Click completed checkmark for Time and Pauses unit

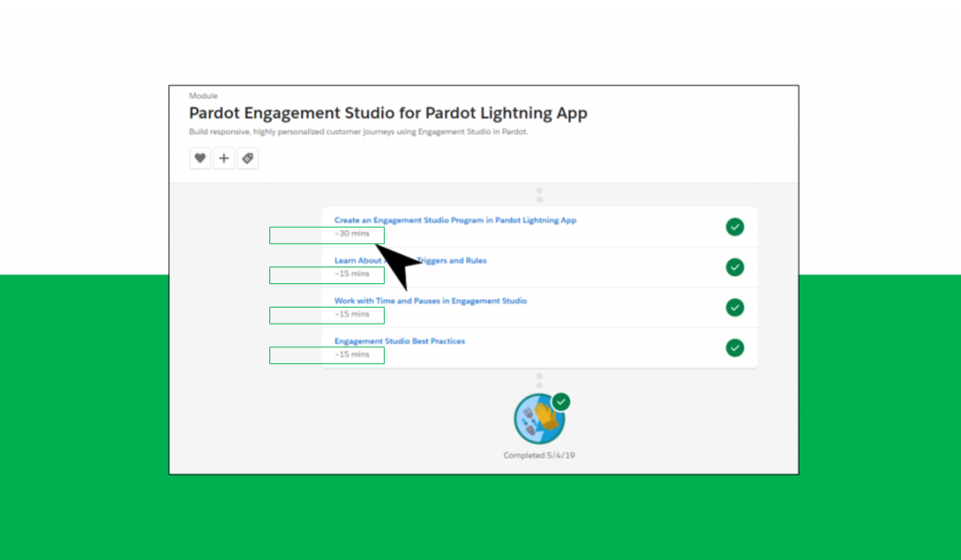735,308
